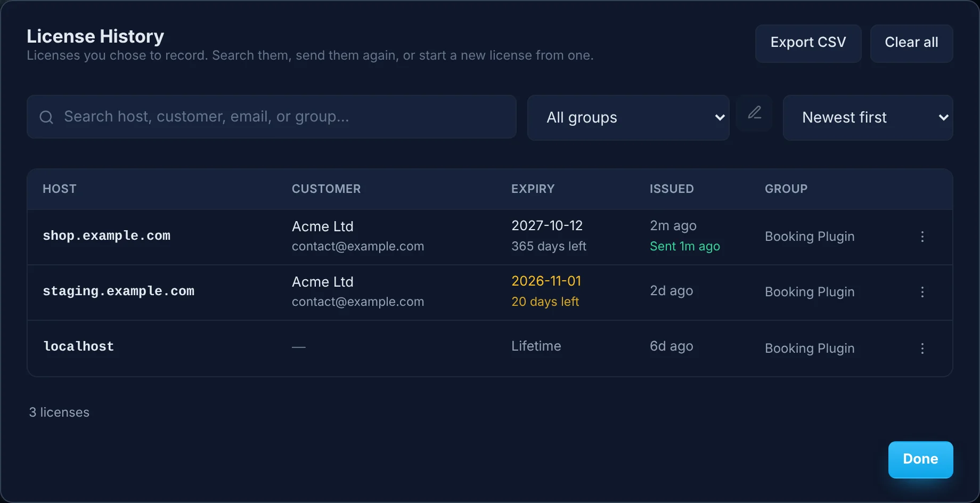This screenshot has width=980, height=503.
Task: Close dialog with Done button
Action: coord(920,459)
